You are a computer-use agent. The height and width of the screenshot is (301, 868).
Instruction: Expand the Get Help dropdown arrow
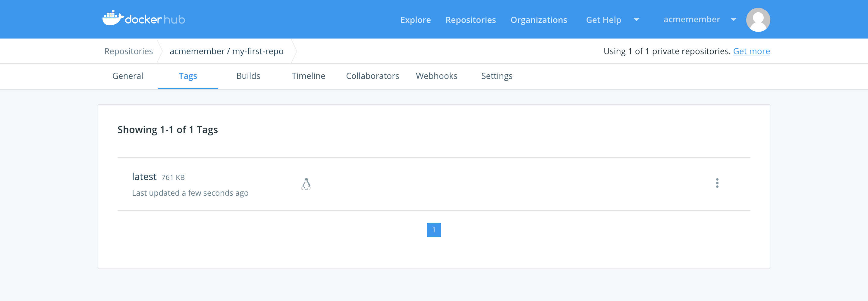(636, 20)
